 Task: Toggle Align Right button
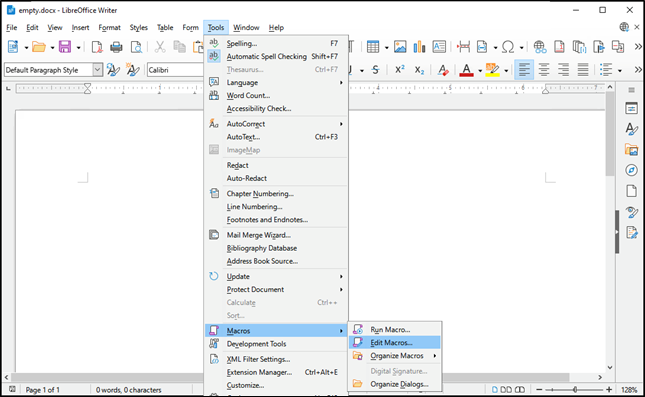pyautogui.click(x=563, y=70)
